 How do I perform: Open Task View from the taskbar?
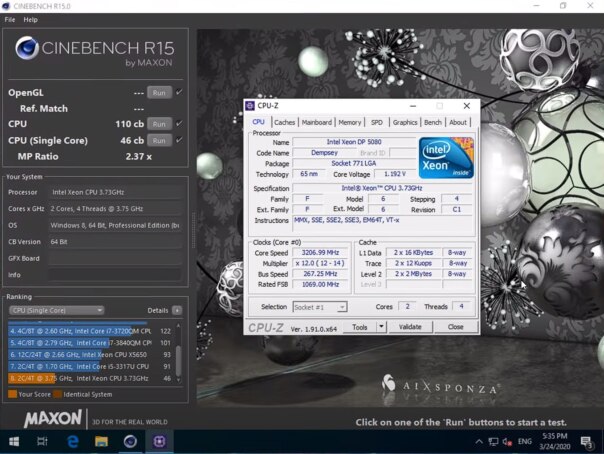[43, 441]
